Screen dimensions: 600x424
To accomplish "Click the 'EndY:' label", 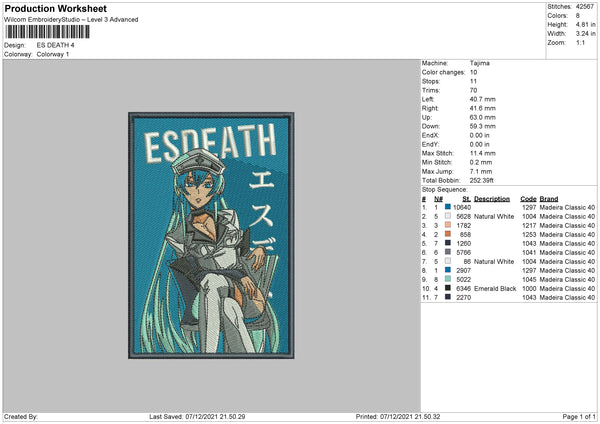I will tap(430, 144).
